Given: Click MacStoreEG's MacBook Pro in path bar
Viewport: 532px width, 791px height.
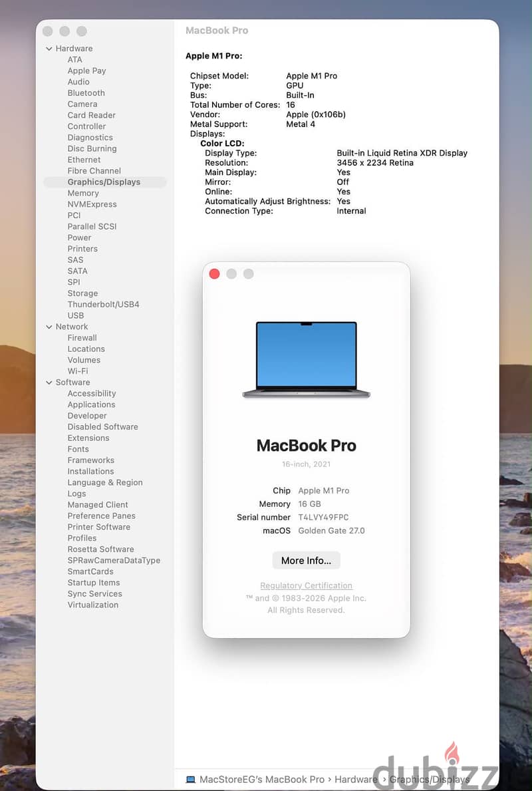Looking at the screenshot, I should tap(262, 780).
